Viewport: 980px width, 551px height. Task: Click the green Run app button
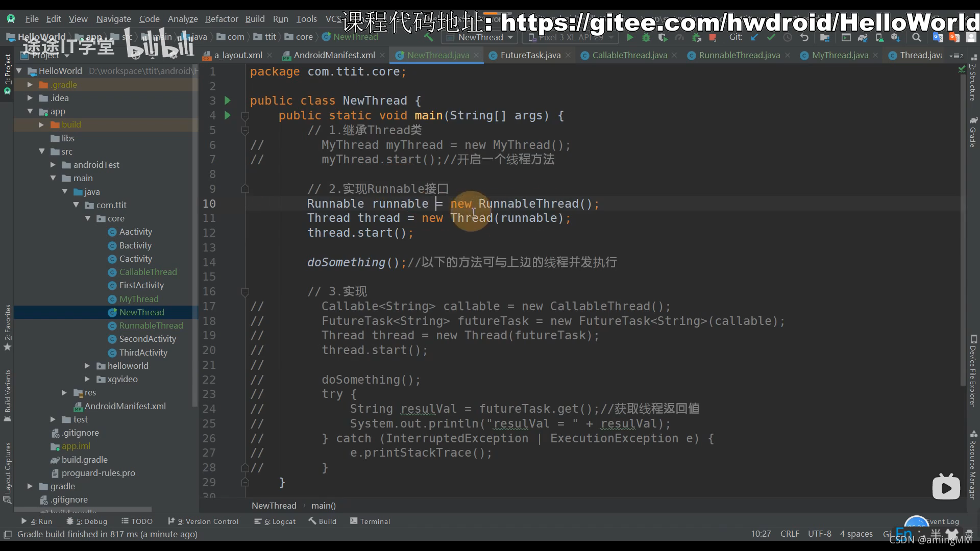tap(630, 37)
